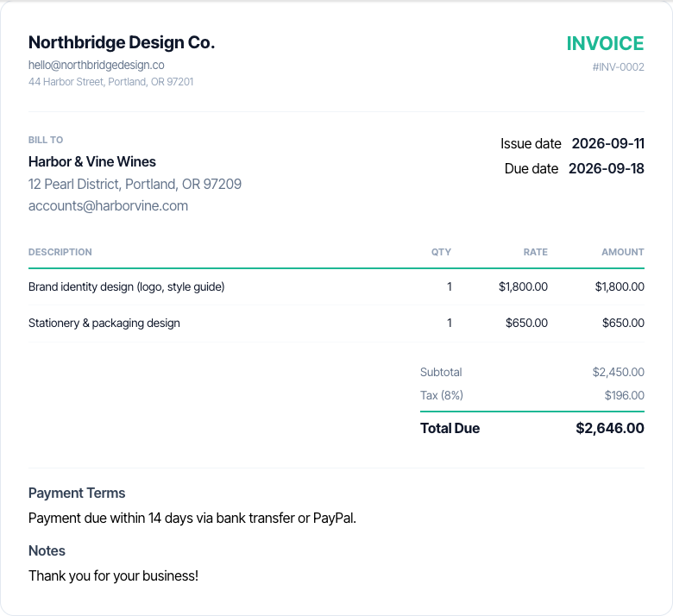Click the Northbridge Design Co. company name
Image resolution: width=673 pixels, height=616 pixels.
(122, 42)
